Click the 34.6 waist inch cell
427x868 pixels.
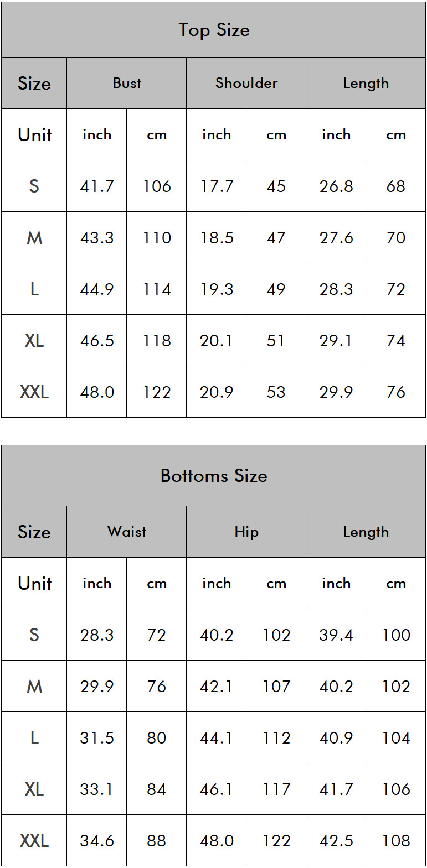pyautogui.click(x=97, y=841)
